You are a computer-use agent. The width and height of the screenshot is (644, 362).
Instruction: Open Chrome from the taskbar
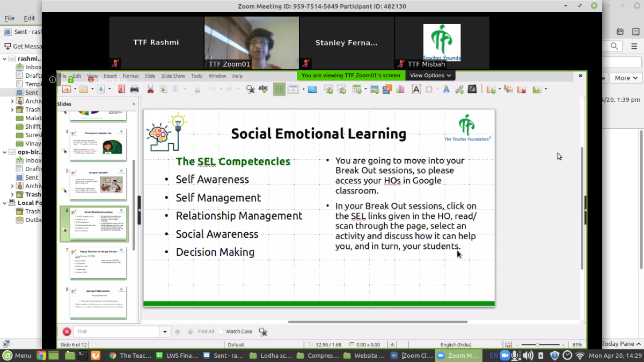point(41,355)
